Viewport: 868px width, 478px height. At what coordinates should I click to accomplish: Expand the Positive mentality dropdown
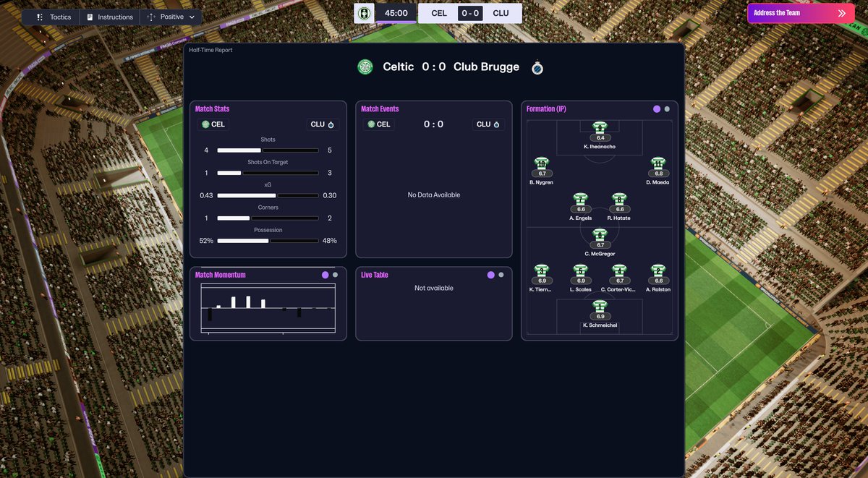(171, 17)
